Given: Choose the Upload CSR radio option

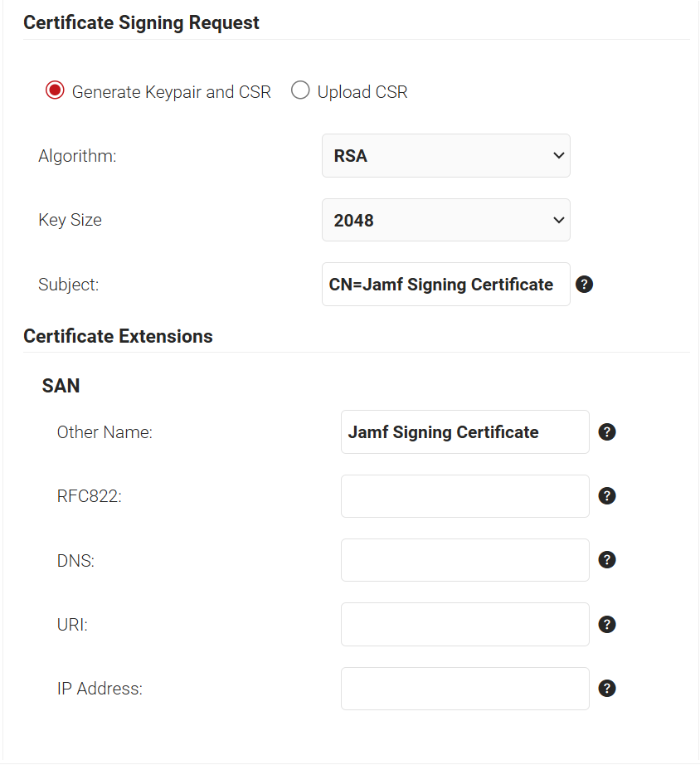Looking at the screenshot, I should (x=300, y=91).
